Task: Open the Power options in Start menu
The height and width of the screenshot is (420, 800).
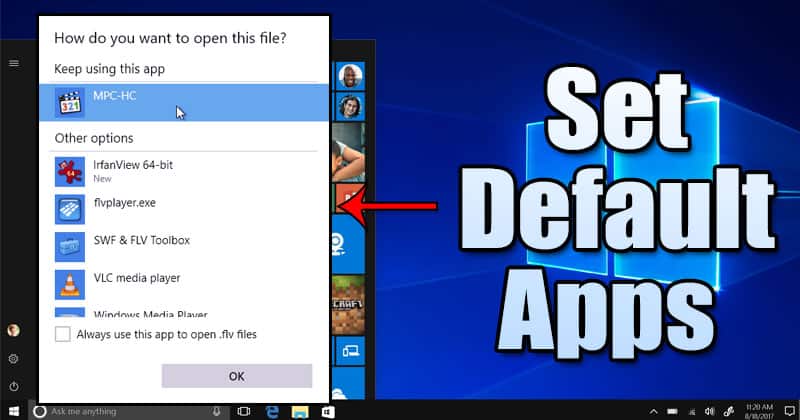Action: (x=14, y=387)
